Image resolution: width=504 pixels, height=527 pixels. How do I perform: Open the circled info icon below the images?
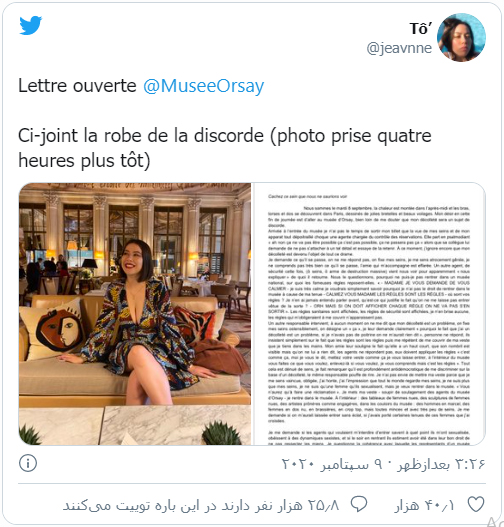tap(28, 463)
